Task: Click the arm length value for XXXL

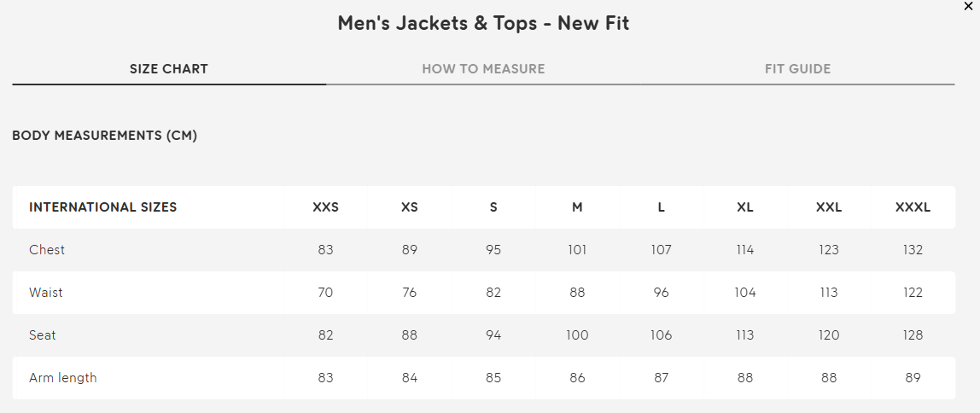Action: point(913,378)
